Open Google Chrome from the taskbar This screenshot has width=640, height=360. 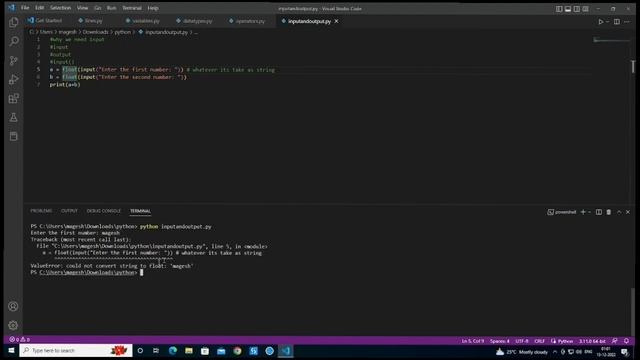pyautogui.click(x=237, y=351)
